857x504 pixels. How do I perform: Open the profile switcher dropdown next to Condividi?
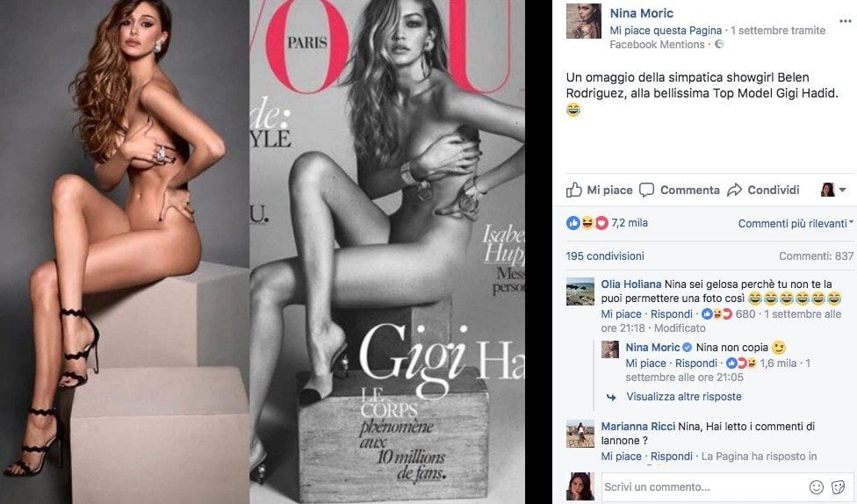pyautogui.click(x=833, y=190)
